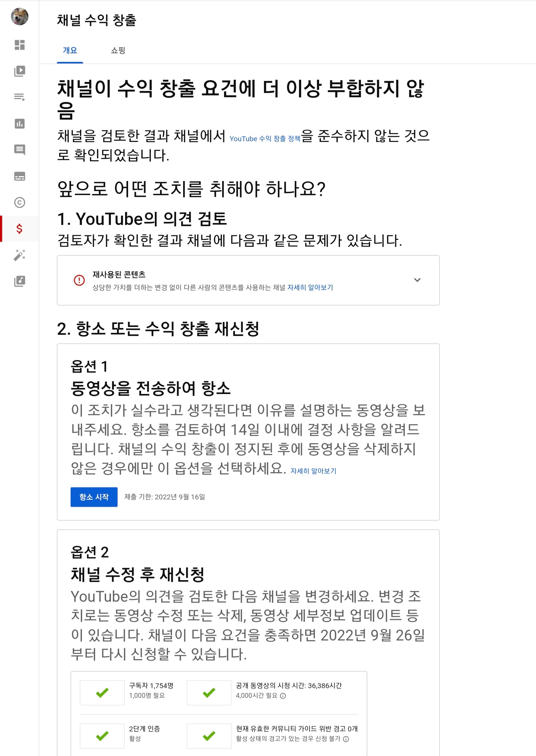
Task: Open the Comments icon in sidebar
Action: (x=20, y=150)
